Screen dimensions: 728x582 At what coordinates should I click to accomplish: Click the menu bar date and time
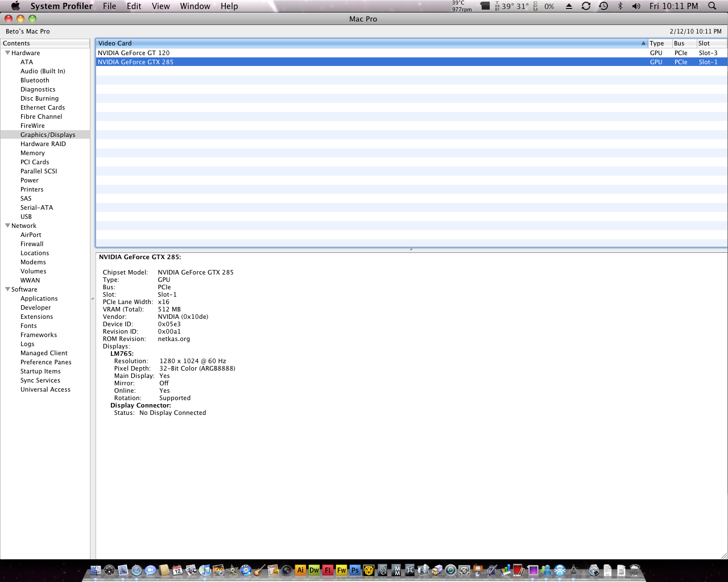[x=674, y=6]
